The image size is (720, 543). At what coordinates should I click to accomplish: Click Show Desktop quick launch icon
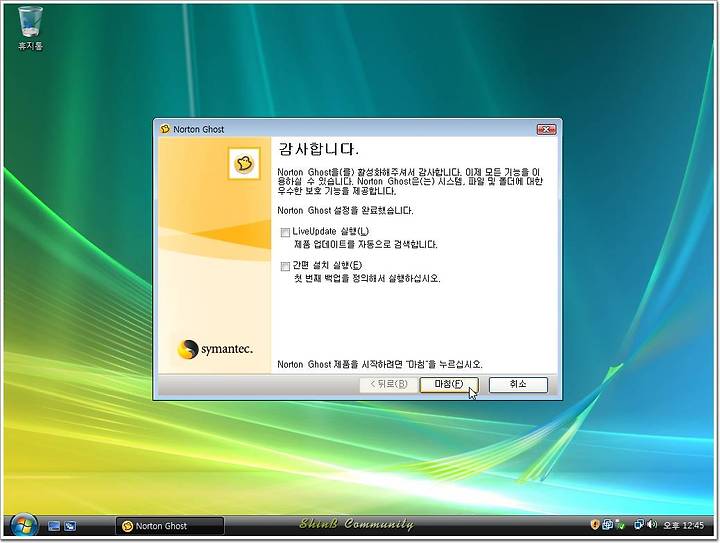click(54, 526)
